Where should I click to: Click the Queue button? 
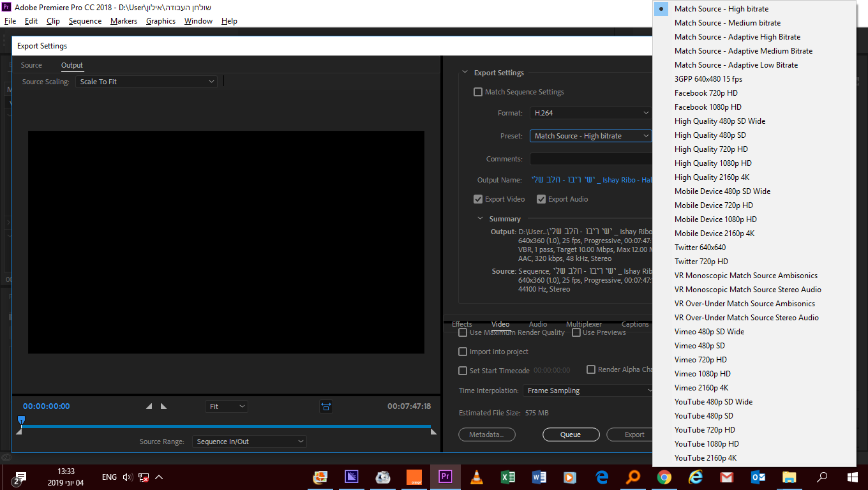pos(571,434)
